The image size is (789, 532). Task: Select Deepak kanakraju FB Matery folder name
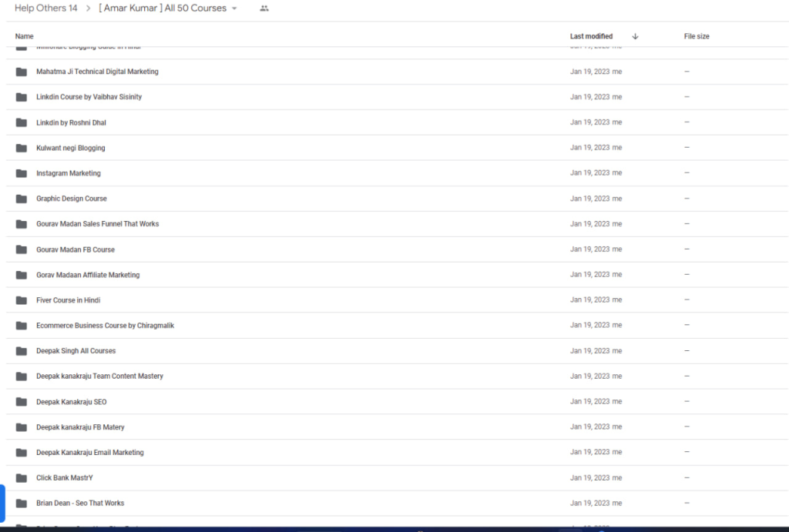coord(80,427)
